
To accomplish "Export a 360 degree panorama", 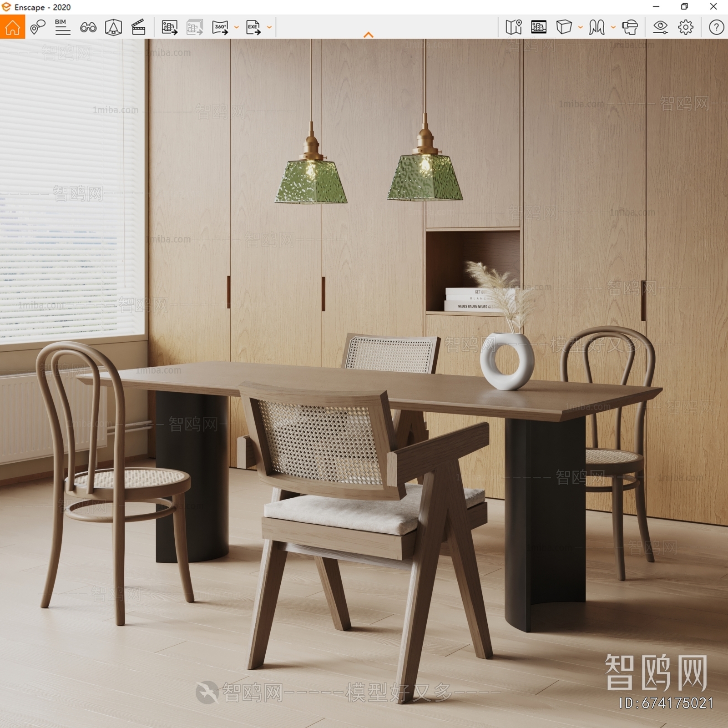I will pos(220,27).
